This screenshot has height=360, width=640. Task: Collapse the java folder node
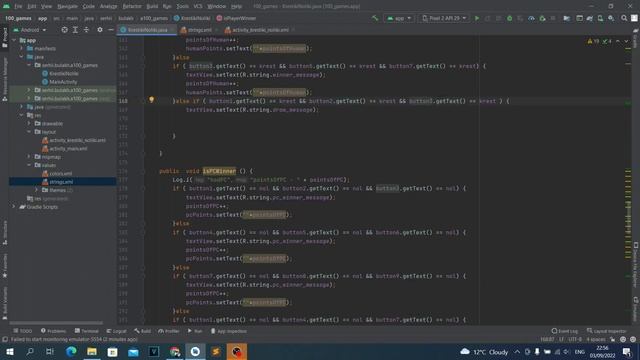(22, 57)
